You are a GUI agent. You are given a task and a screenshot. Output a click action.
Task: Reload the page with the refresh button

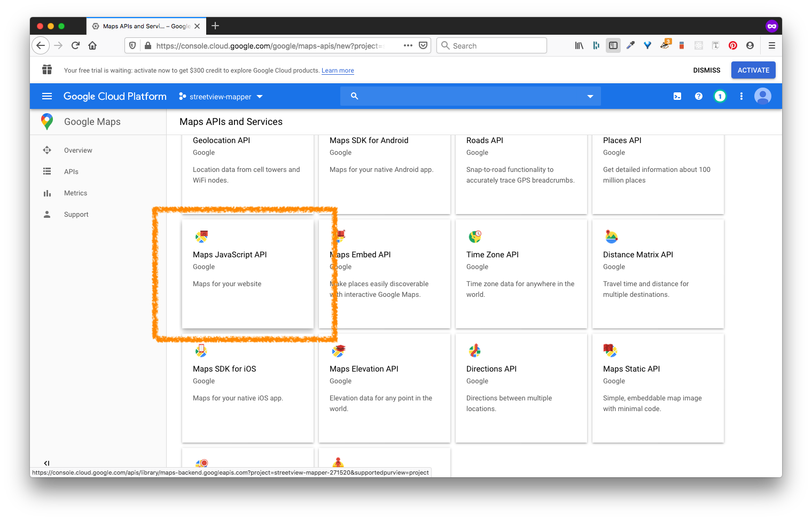(x=75, y=45)
